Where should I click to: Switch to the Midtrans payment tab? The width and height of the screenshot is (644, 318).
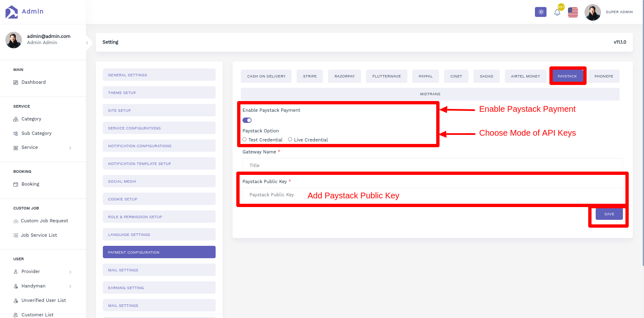pos(430,94)
